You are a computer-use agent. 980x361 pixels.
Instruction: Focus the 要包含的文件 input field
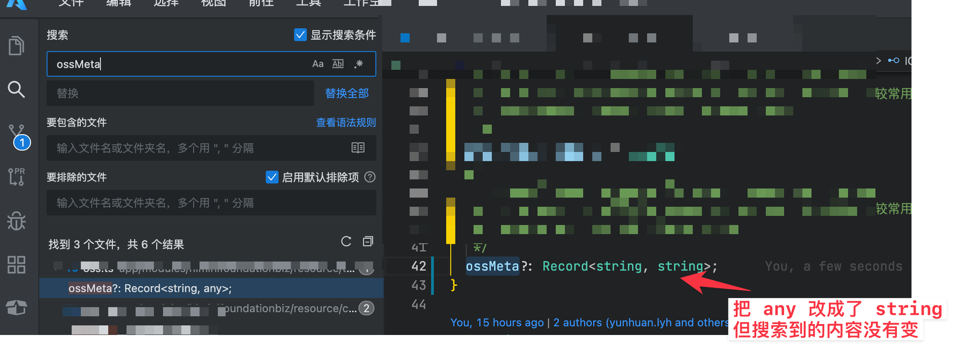(x=211, y=148)
